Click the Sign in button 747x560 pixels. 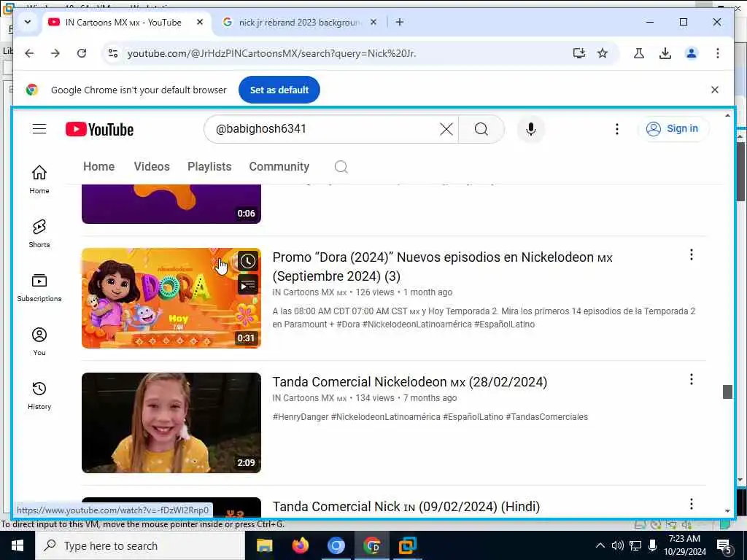[673, 128]
